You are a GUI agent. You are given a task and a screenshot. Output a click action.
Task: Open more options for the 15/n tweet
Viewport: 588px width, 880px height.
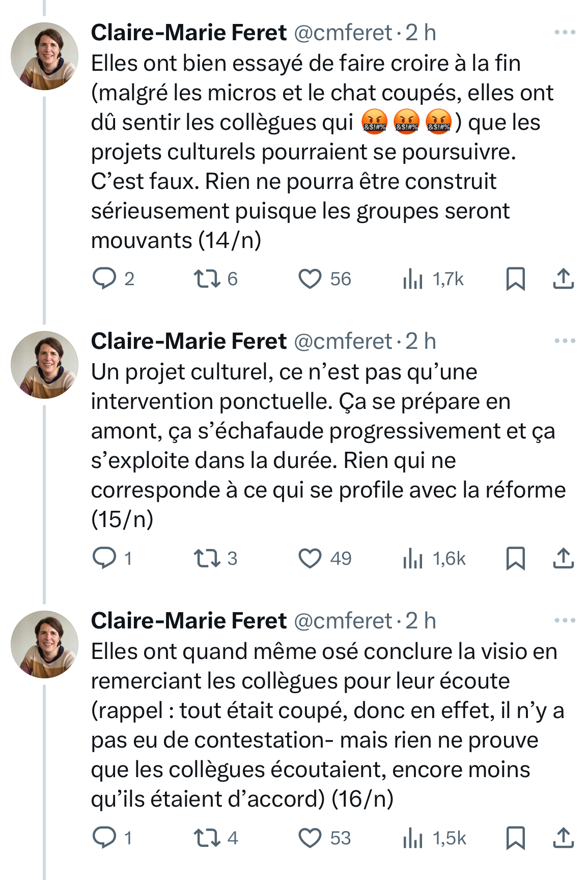(565, 341)
